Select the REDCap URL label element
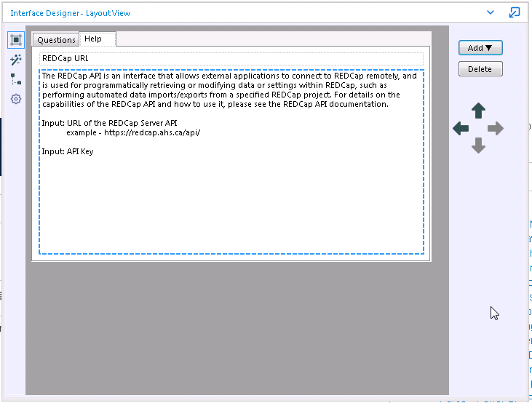The image size is (532, 403). pyautogui.click(x=231, y=58)
